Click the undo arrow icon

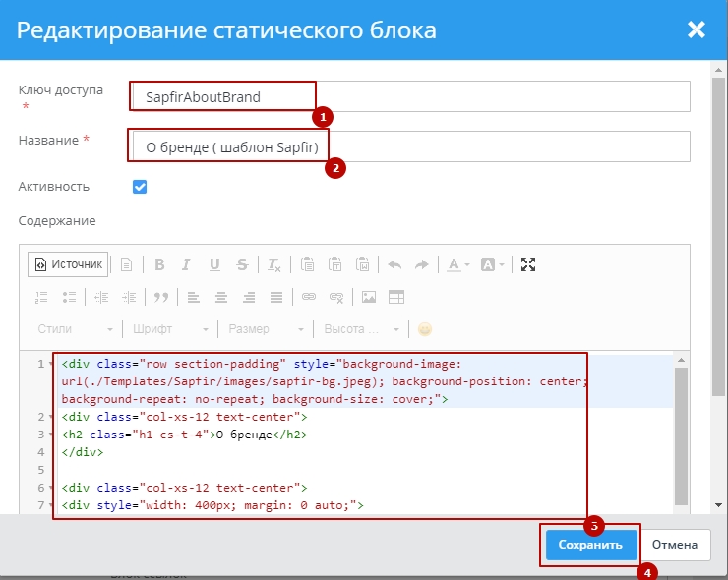[x=394, y=264]
